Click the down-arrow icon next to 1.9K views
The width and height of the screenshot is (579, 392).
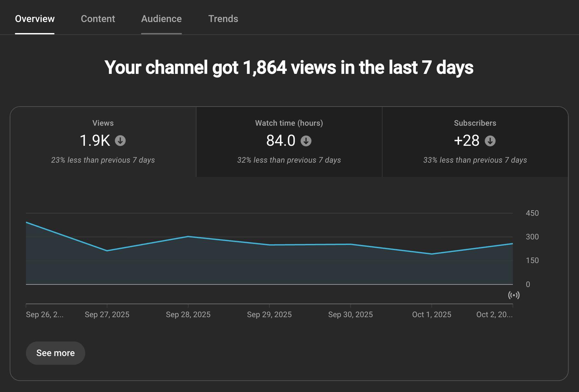120,141
